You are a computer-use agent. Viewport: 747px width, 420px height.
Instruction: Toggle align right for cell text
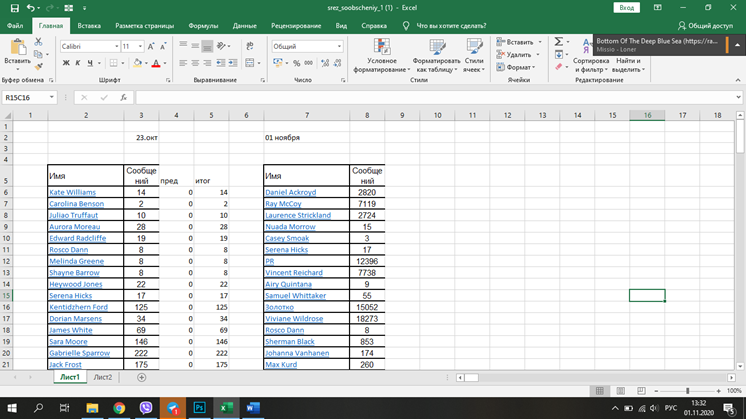coord(207,63)
